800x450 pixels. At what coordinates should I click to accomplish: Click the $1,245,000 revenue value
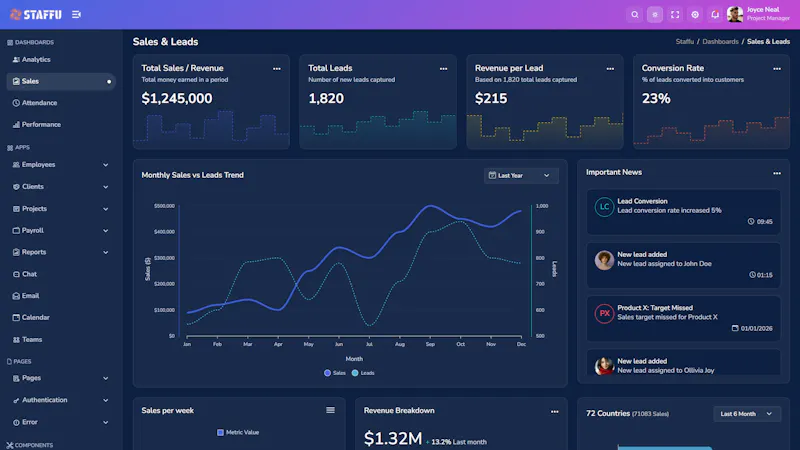click(177, 98)
